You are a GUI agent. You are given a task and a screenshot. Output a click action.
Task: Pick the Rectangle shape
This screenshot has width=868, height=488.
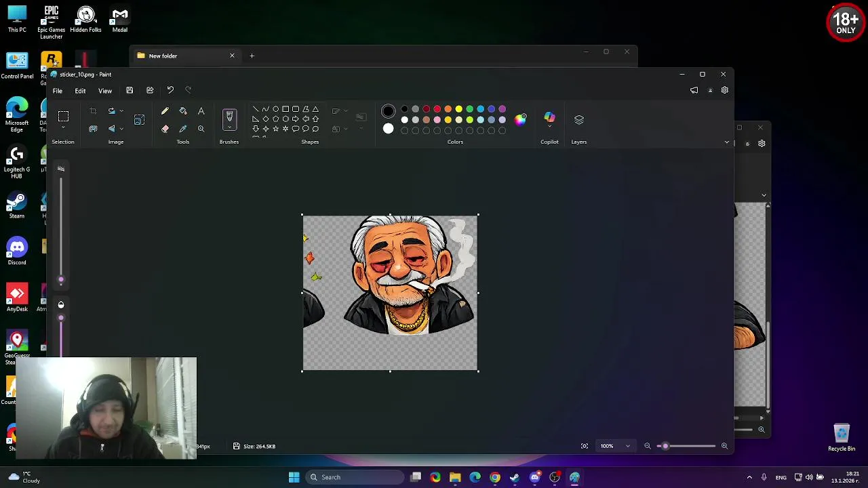tap(285, 109)
